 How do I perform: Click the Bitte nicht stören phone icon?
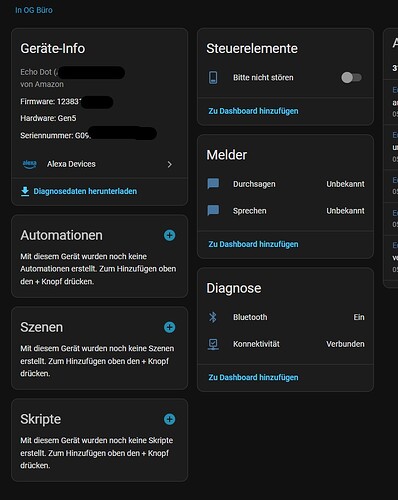click(213, 77)
